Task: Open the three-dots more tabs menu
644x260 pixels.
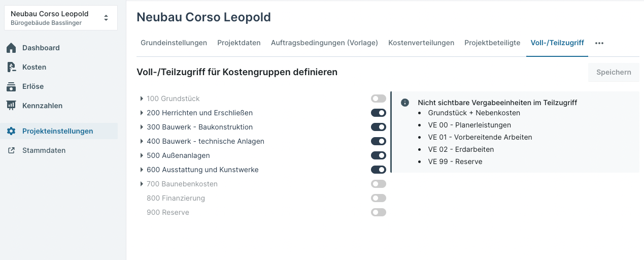Action: 599,43
